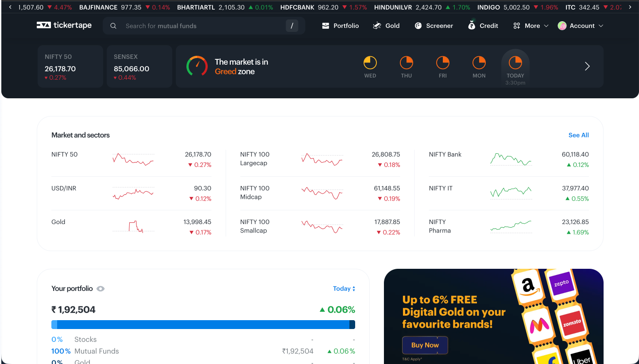Toggle portfolio value visibility eye icon

pos(101,289)
